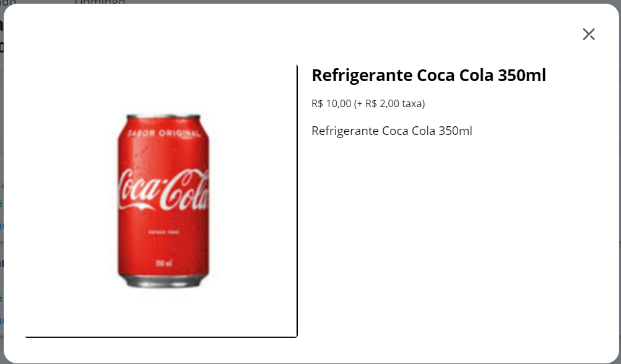
Task: Click the product description below the price
Action: pos(392,131)
